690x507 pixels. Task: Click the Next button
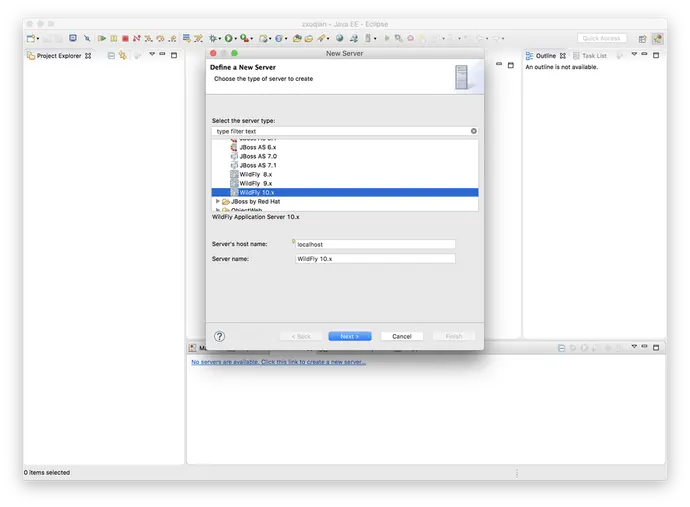(x=350, y=336)
